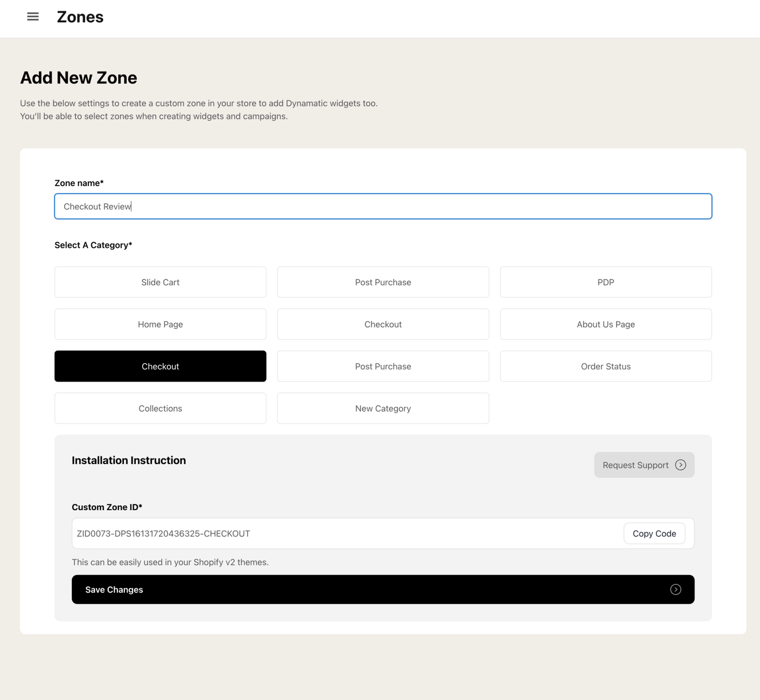The image size is (760, 700).
Task: Choose the PDP category option
Action: tap(605, 282)
